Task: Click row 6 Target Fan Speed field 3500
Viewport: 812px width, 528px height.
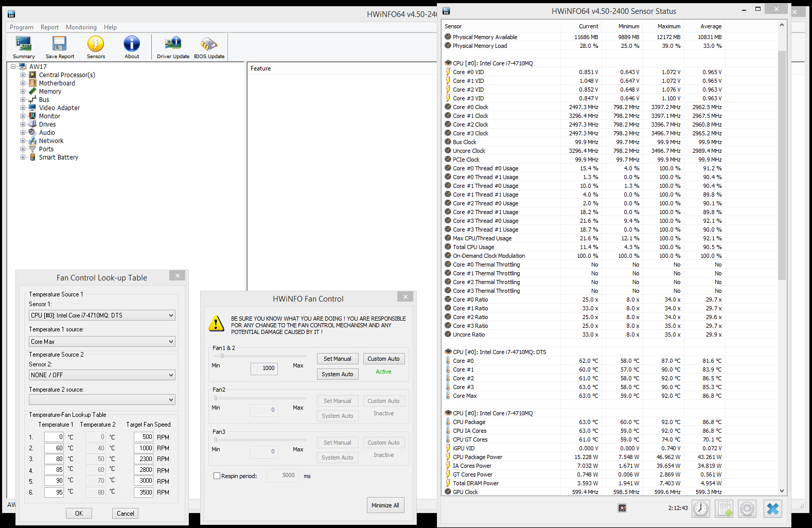Action: 144,492
